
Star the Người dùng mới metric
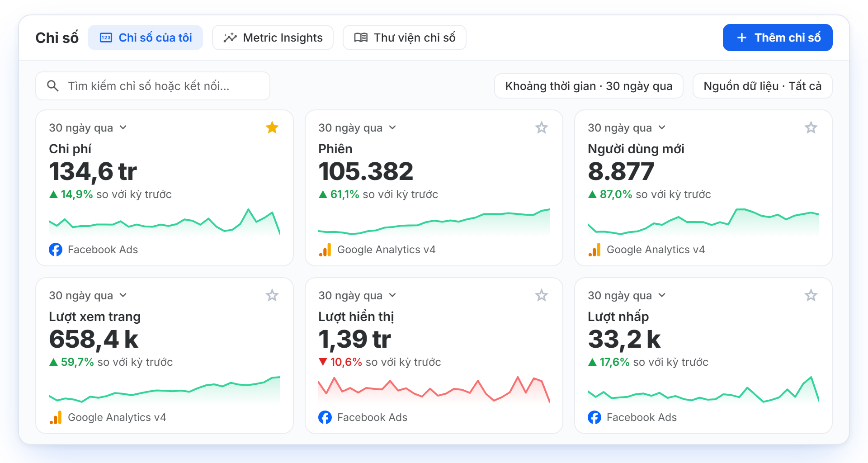(x=811, y=128)
